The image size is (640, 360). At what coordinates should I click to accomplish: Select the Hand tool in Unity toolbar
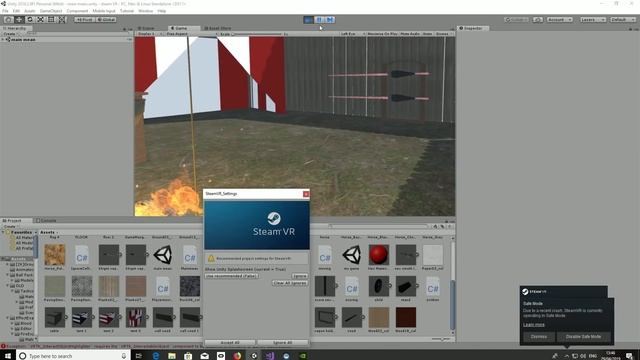(x=8, y=19)
